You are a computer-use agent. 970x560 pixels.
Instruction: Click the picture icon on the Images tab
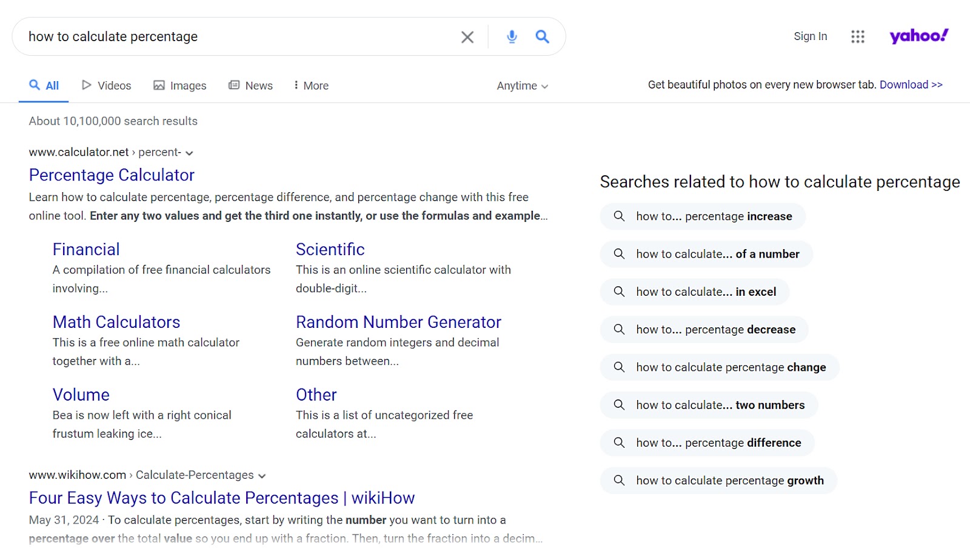[x=159, y=85]
